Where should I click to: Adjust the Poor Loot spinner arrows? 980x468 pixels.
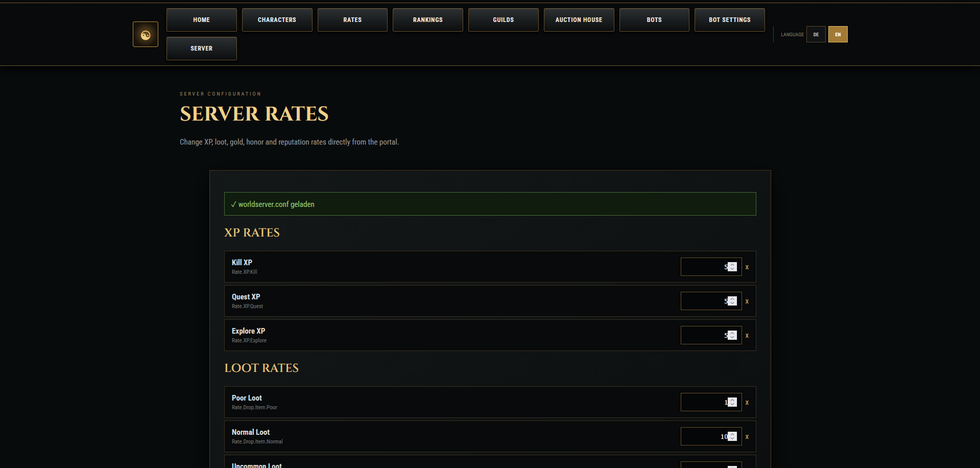(732, 402)
